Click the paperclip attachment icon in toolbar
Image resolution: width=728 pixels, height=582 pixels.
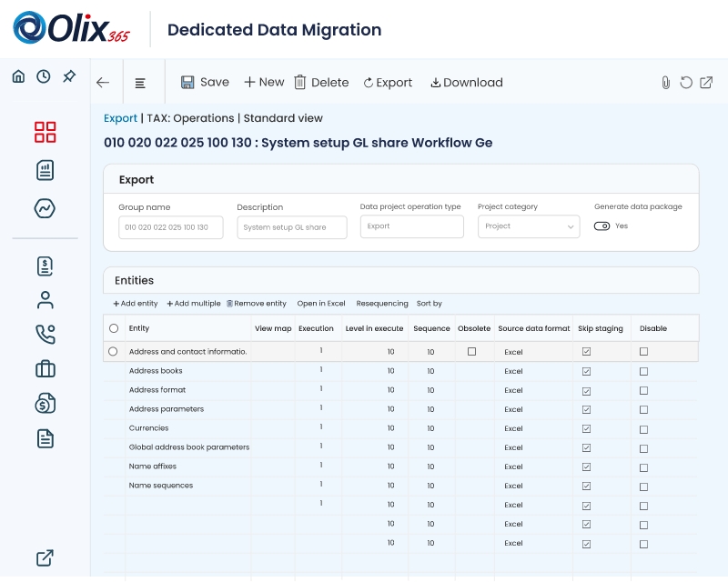pos(665,82)
